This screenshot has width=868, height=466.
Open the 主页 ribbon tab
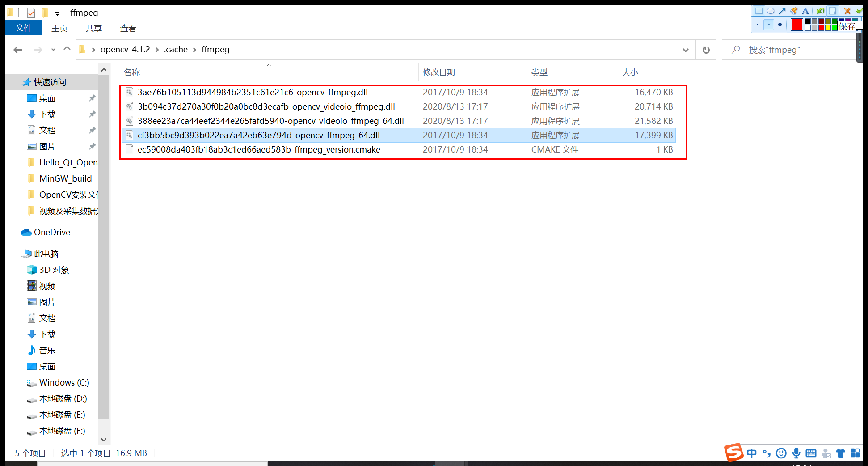coord(59,28)
